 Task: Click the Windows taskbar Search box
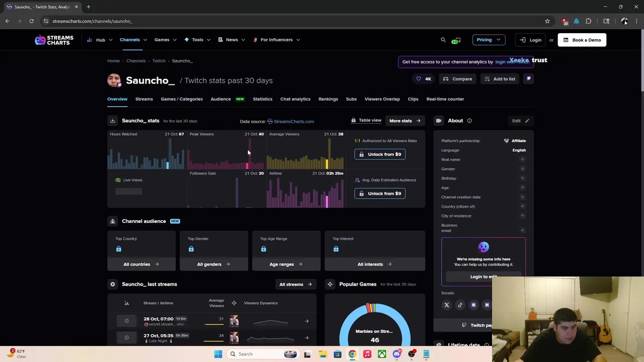tap(263, 354)
